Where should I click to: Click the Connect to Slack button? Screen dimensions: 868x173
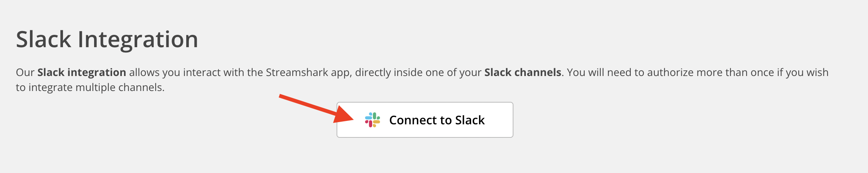[425, 120]
